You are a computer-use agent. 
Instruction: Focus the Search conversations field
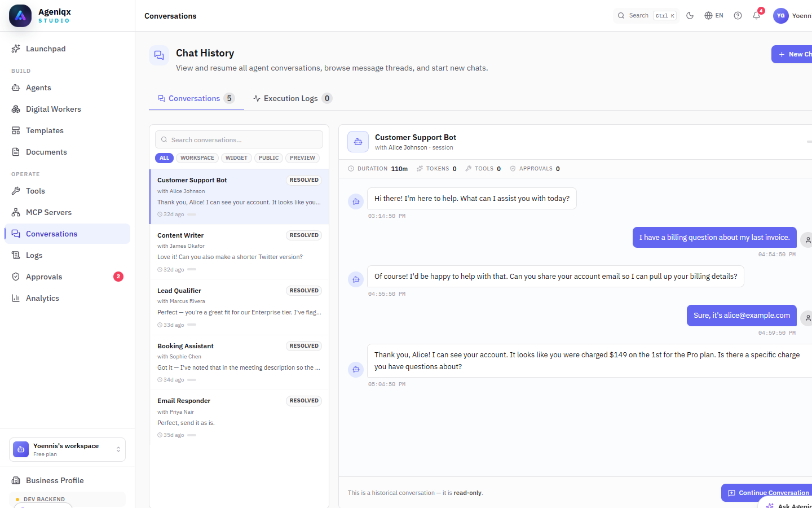(x=239, y=139)
